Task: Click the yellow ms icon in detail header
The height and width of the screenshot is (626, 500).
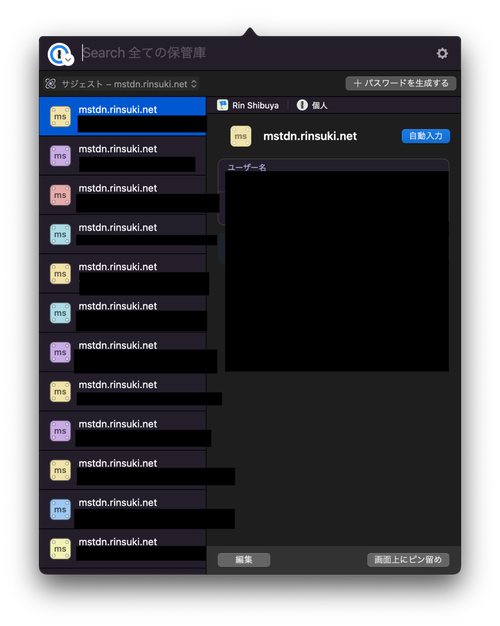Action: 240,136
